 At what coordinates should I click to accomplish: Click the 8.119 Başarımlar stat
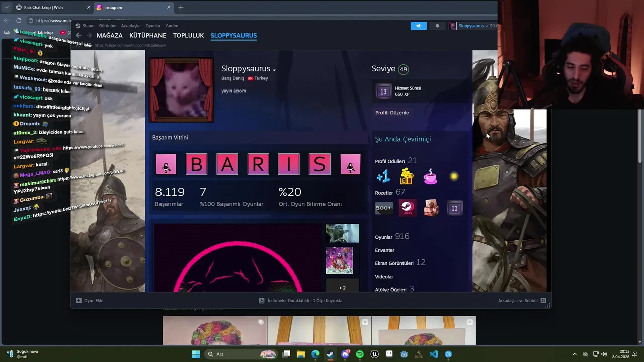pos(170,197)
